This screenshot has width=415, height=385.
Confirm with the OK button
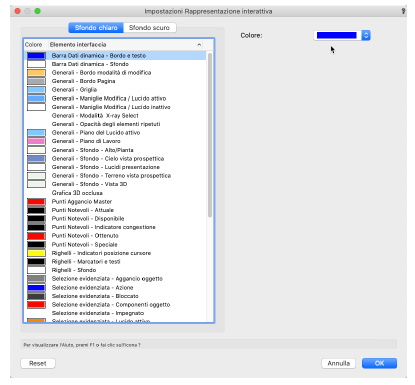coord(379,363)
